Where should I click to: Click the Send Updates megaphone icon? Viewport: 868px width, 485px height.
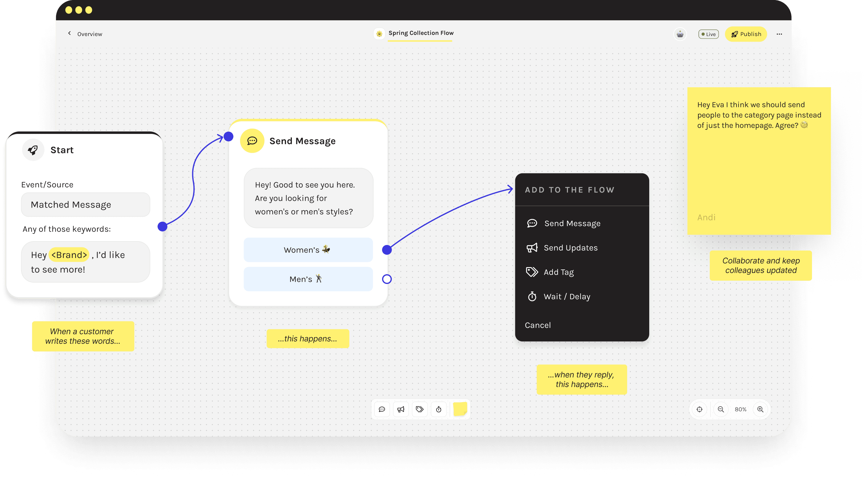coord(532,247)
